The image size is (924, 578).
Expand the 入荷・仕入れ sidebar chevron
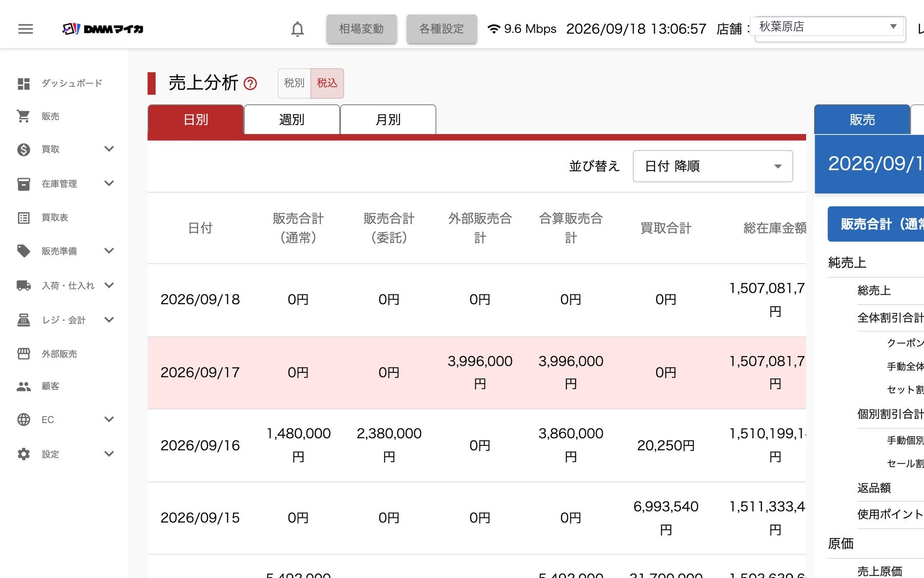click(109, 285)
